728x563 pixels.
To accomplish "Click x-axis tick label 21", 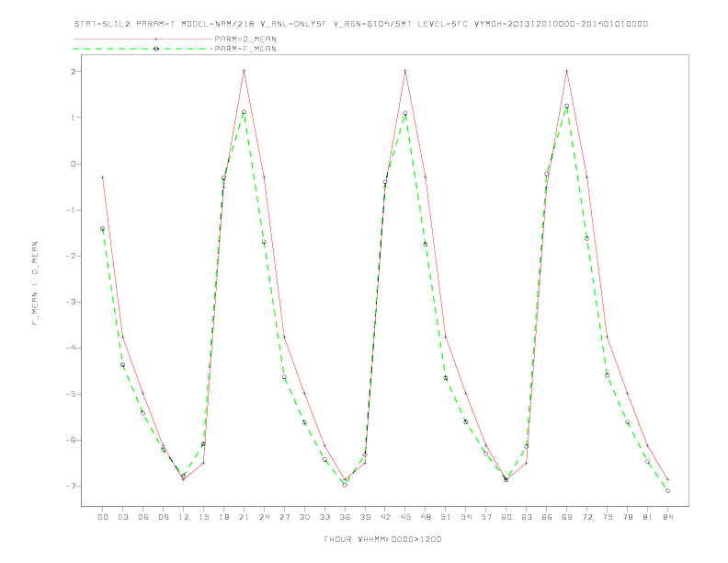I will [244, 517].
